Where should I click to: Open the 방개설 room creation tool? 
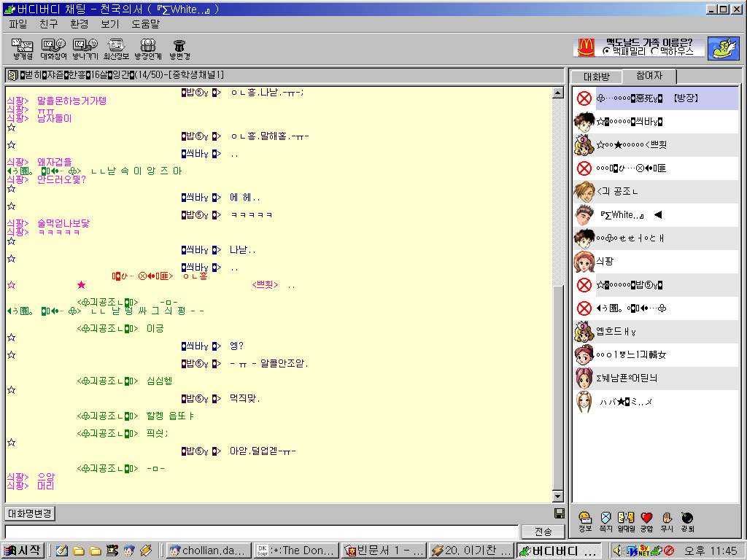pyautogui.click(x=23, y=50)
